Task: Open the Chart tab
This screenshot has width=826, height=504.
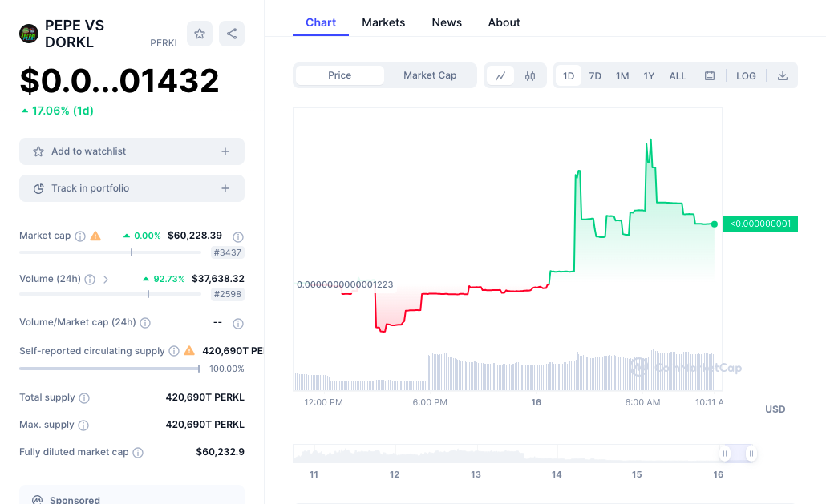Action: pyautogui.click(x=321, y=22)
